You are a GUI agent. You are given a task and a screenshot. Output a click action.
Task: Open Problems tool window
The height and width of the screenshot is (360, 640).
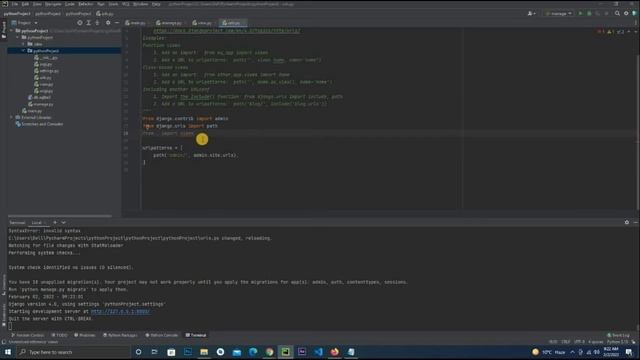(84, 335)
